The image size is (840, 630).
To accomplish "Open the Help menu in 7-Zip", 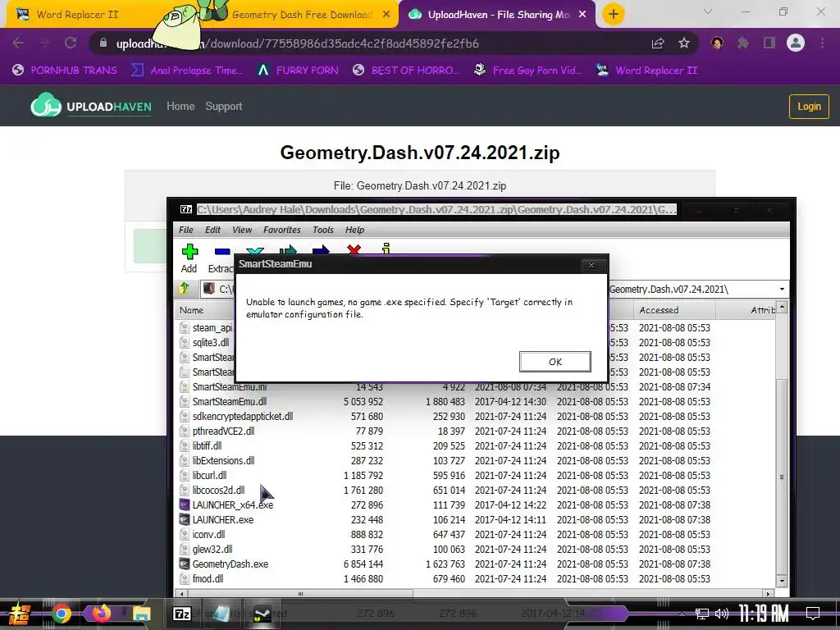I will pyautogui.click(x=354, y=230).
